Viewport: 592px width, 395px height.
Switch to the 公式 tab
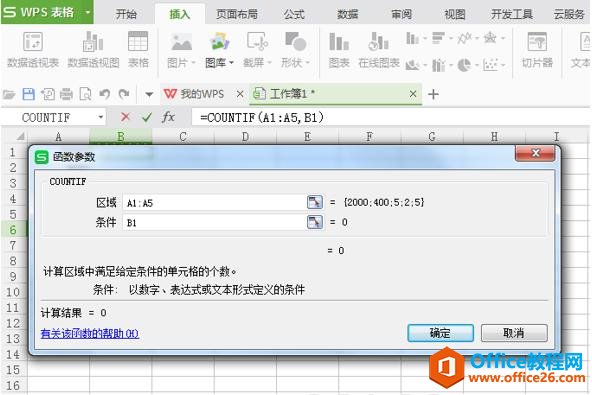pos(294,14)
